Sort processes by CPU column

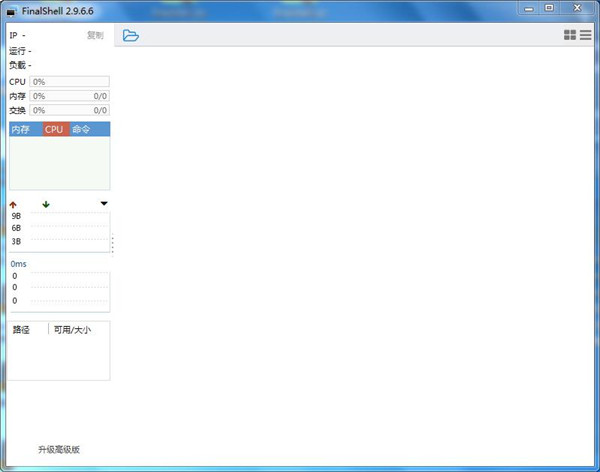[x=54, y=130]
